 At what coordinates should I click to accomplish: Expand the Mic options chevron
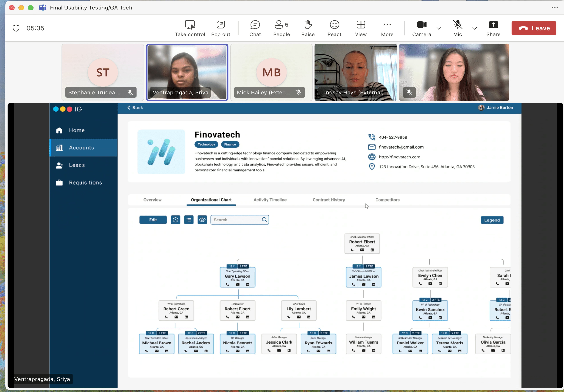(474, 28)
